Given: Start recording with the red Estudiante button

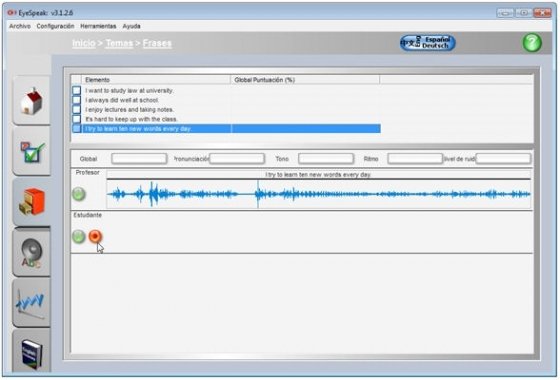Looking at the screenshot, I should point(95,236).
